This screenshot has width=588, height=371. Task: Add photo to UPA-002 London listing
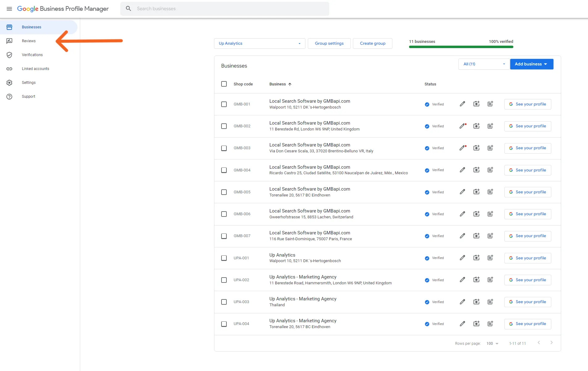[476, 280]
